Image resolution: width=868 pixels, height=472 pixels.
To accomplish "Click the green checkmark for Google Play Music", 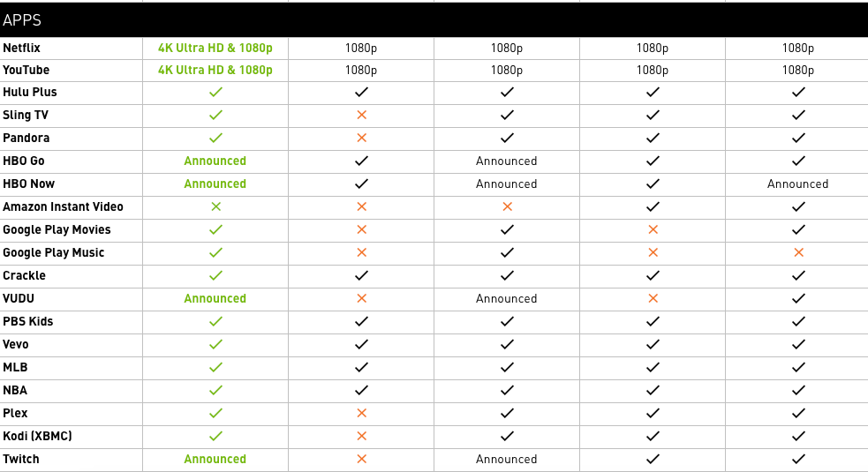I will coord(215,252).
